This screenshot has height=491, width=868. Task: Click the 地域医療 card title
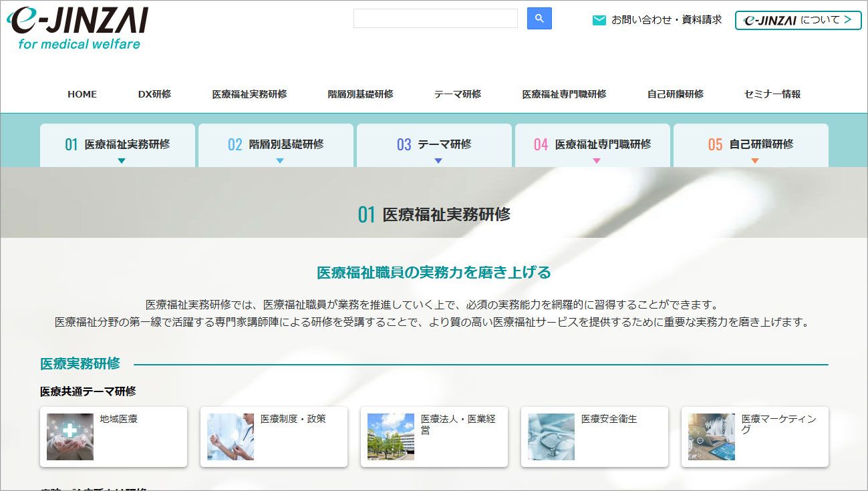pos(119,419)
